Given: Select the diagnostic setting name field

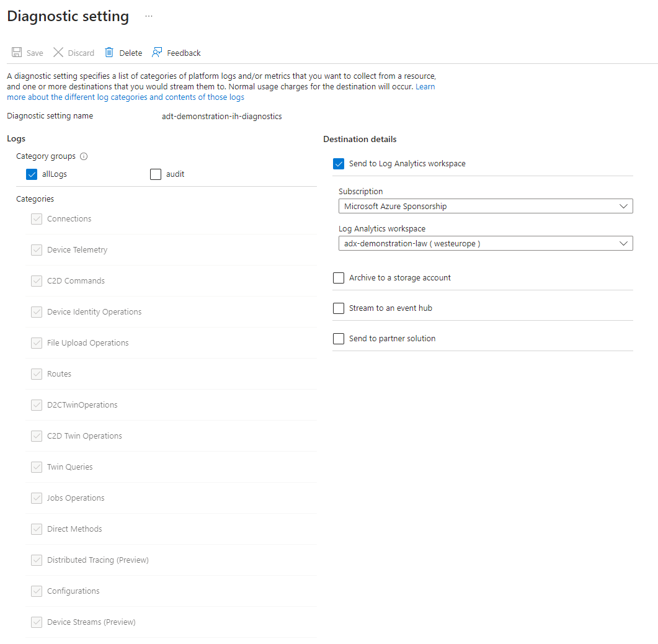Looking at the screenshot, I should pyautogui.click(x=221, y=116).
